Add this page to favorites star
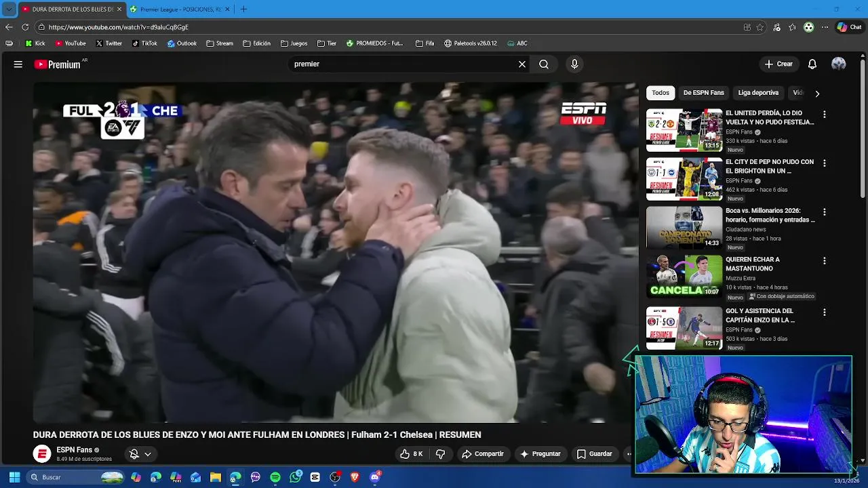This screenshot has width=868, height=488. [760, 27]
